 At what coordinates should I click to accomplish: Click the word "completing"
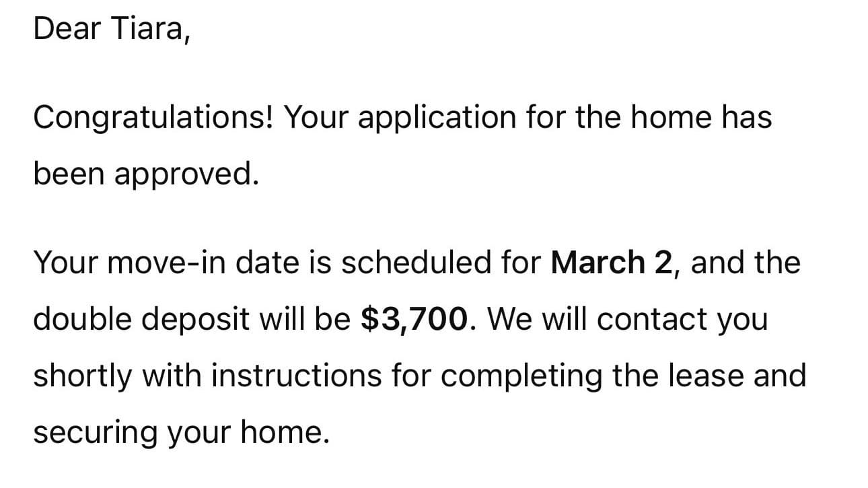tap(519, 376)
